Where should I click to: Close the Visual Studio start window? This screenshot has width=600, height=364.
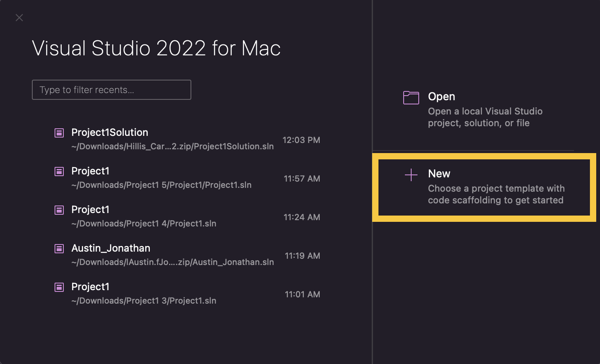click(x=19, y=18)
